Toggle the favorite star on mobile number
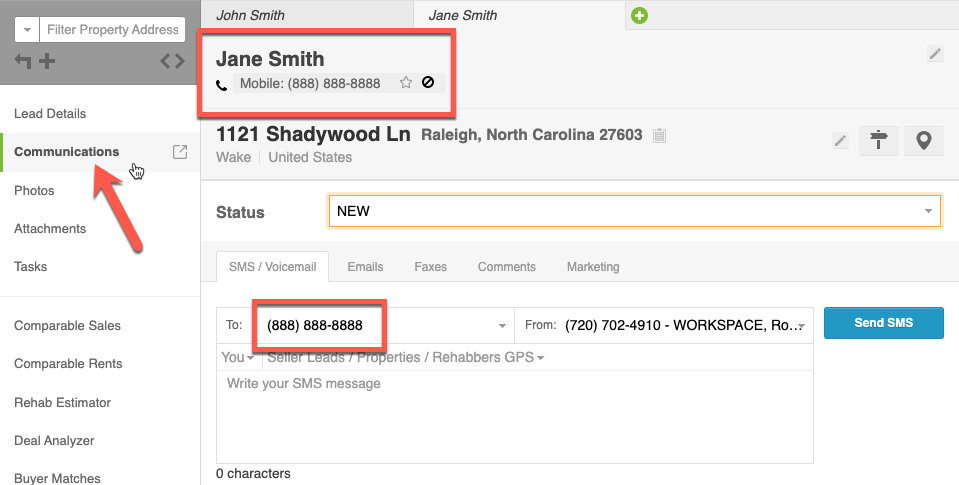The image size is (959, 485). pyautogui.click(x=405, y=83)
